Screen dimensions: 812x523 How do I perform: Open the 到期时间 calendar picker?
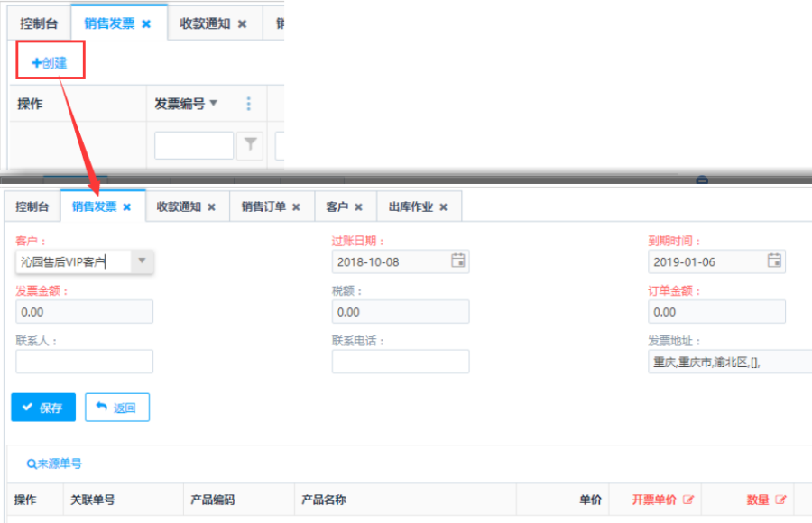coord(774,261)
